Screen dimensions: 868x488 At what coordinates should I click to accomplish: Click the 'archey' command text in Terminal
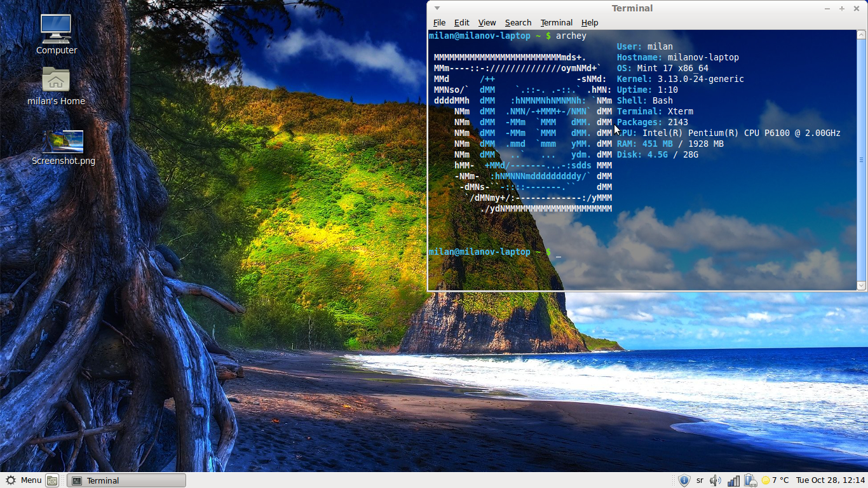coord(571,36)
